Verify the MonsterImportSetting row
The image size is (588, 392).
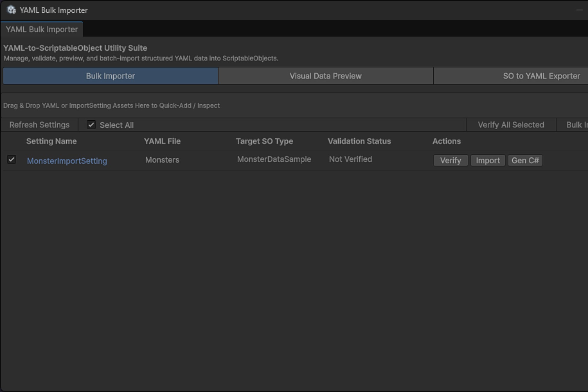pyautogui.click(x=450, y=160)
